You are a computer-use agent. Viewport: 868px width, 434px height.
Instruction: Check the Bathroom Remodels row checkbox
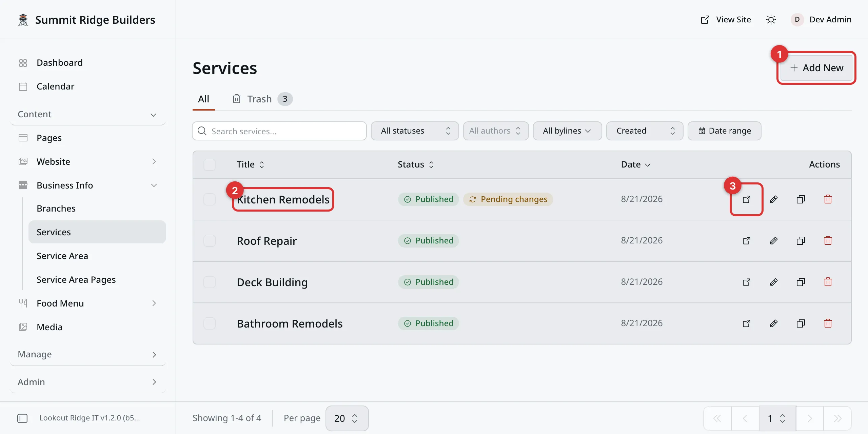click(x=210, y=323)
